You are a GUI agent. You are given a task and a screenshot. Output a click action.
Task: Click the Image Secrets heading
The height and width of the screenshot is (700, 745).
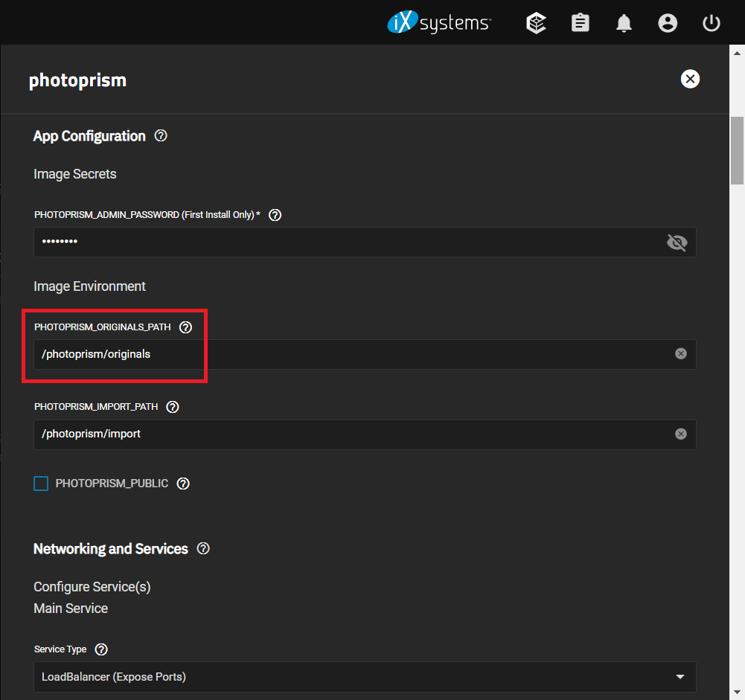(x=75, y=174)
